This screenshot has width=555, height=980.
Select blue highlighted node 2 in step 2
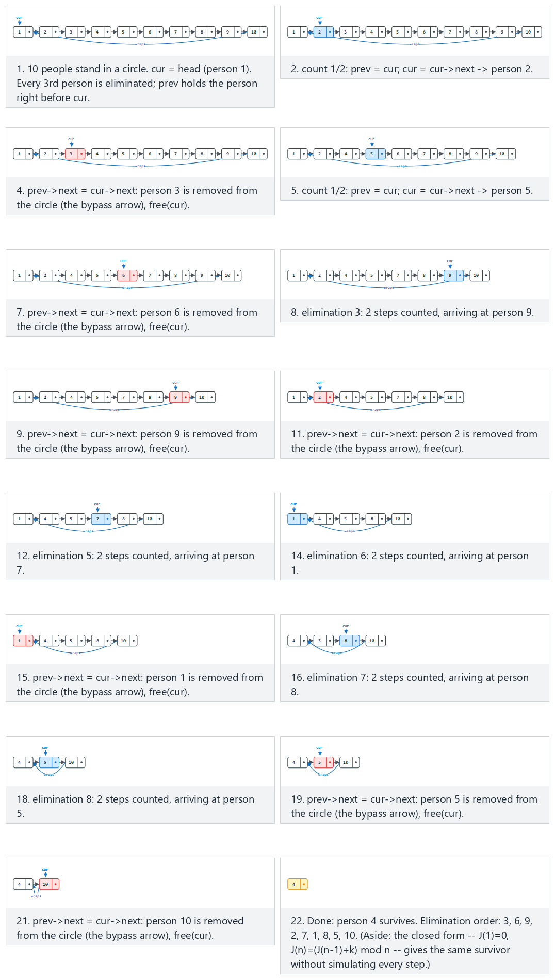(323, 32)
